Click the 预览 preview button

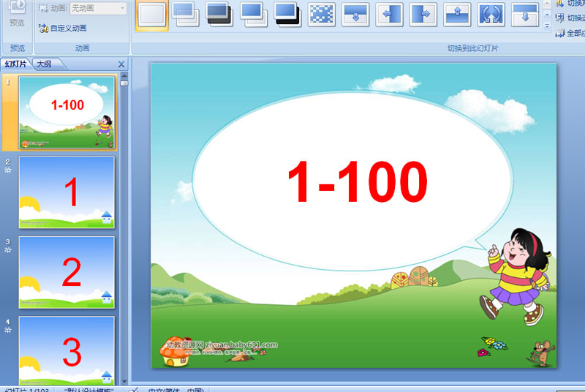pyautogui.click(x=17, y=14)
